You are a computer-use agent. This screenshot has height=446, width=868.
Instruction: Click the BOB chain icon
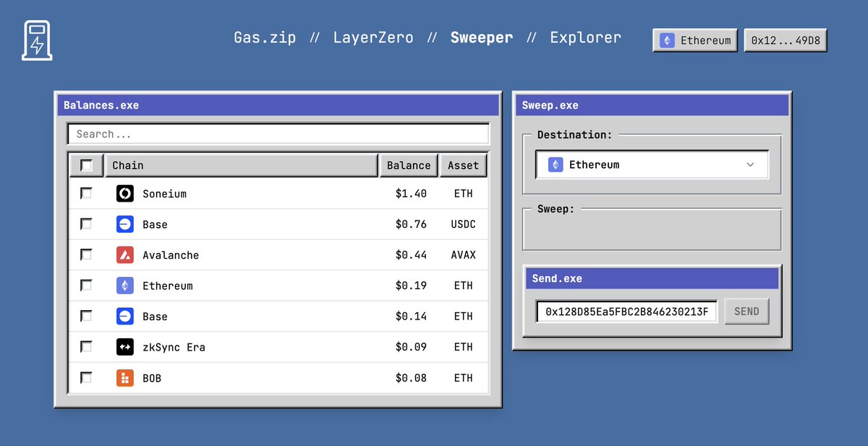coord(125,377)
